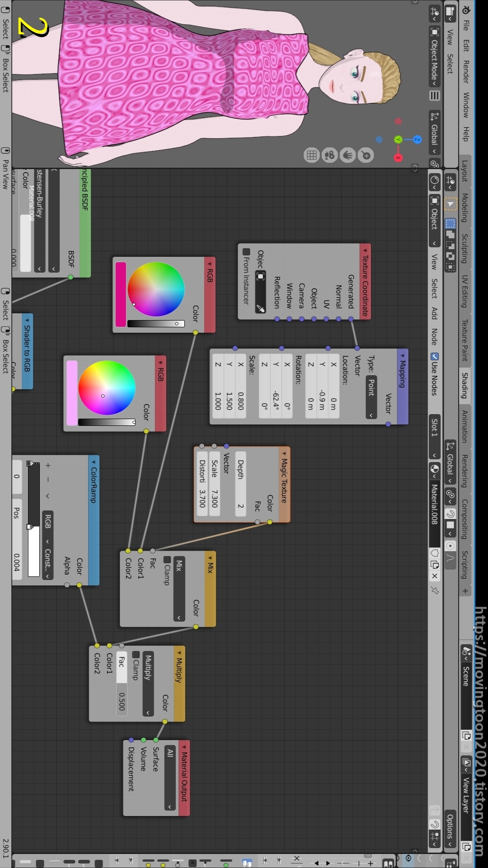Click the Material.008 name field
The width and height of the screenshot is (488, 868).
pyautogui.click(x=434, y=514)
